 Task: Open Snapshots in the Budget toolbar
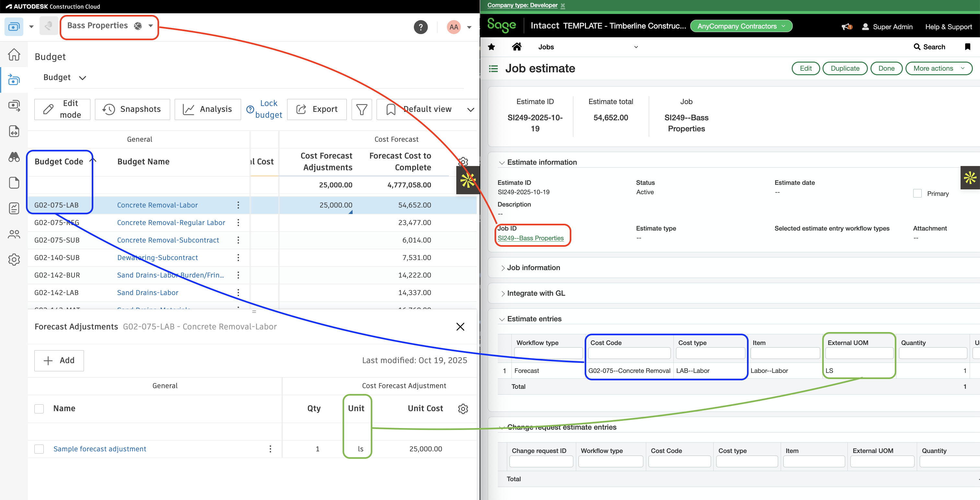point(132,109)
